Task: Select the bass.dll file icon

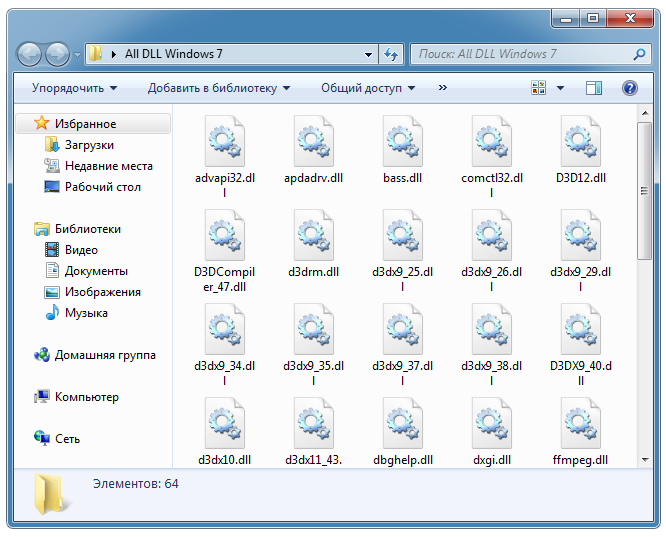Action: (403, 141)
